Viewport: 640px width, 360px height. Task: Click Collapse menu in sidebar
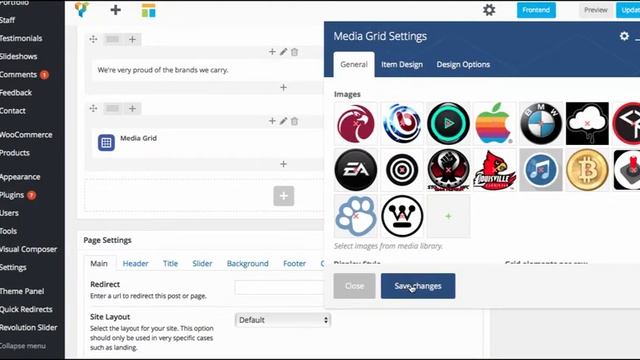point(23,346)
